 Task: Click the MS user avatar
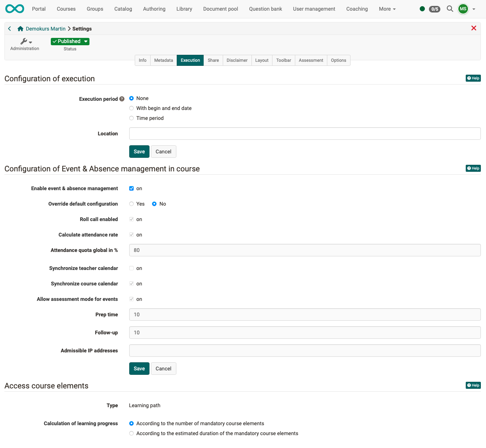(463, 9)
